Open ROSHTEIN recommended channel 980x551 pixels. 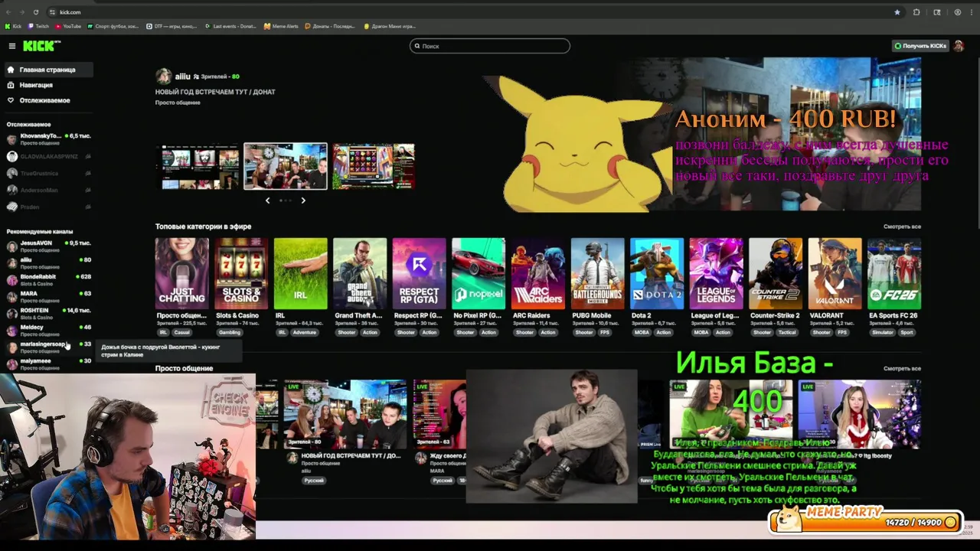(x=49, y=313)
